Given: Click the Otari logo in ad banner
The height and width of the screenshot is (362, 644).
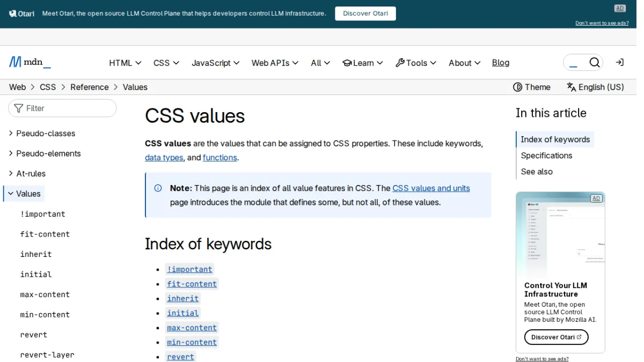Looking at the screenshot, I should click(22, 13).
